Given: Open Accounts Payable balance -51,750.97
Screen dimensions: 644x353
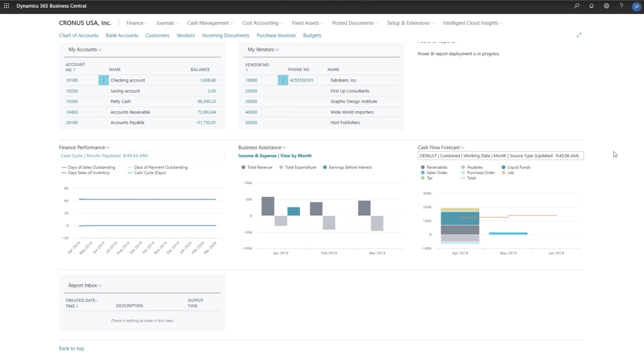Looking at the screenshot, I should pos(206,123).
